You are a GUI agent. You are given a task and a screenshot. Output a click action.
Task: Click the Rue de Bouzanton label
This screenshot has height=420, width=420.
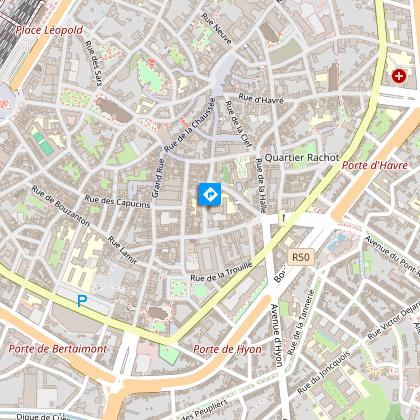(61, 206)
